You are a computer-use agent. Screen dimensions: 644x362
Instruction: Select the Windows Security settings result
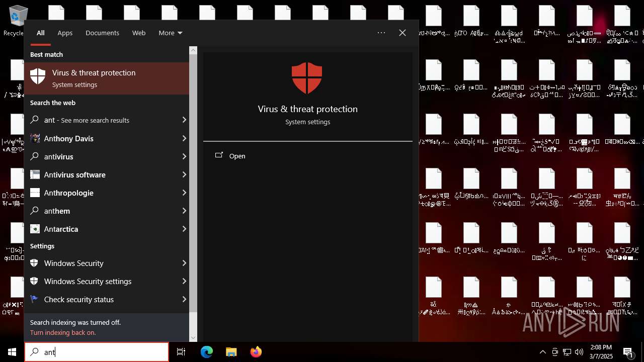(x=107, y=281)
